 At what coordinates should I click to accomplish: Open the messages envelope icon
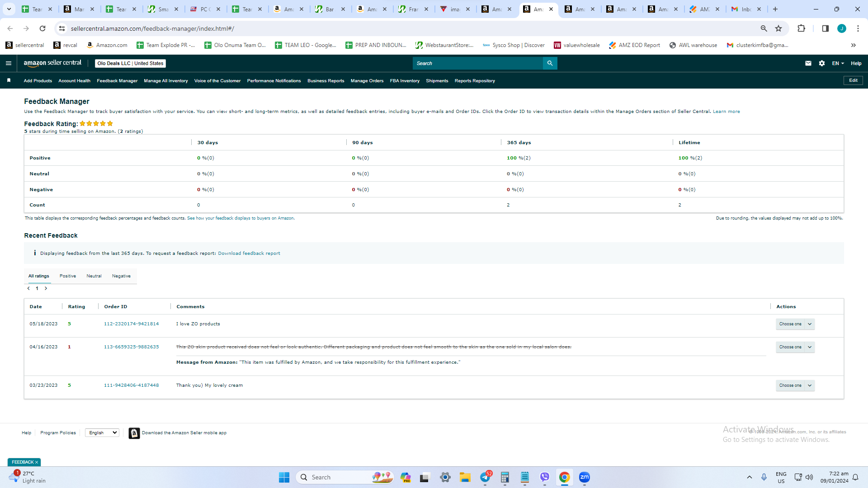808,63
